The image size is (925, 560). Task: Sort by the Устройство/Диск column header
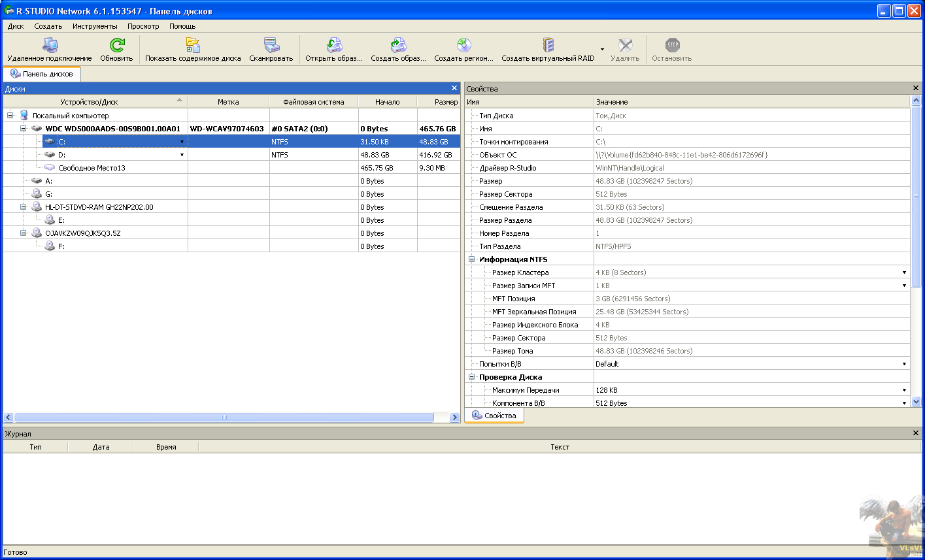(95, 101)
